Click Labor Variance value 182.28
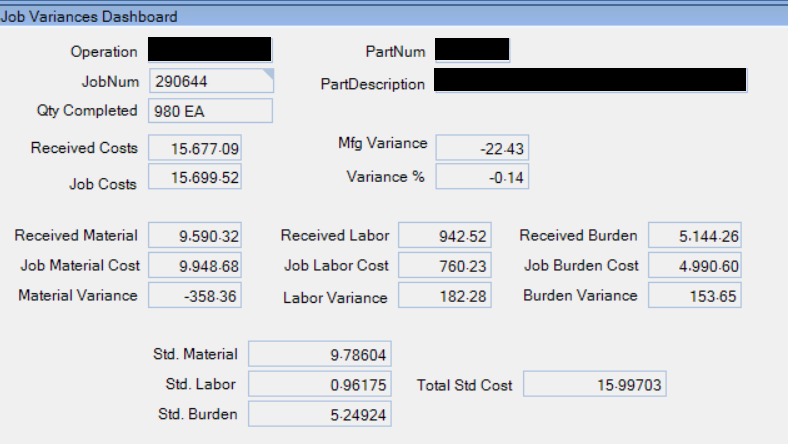Viewport: 788px width, 444px height. point(445,296)
